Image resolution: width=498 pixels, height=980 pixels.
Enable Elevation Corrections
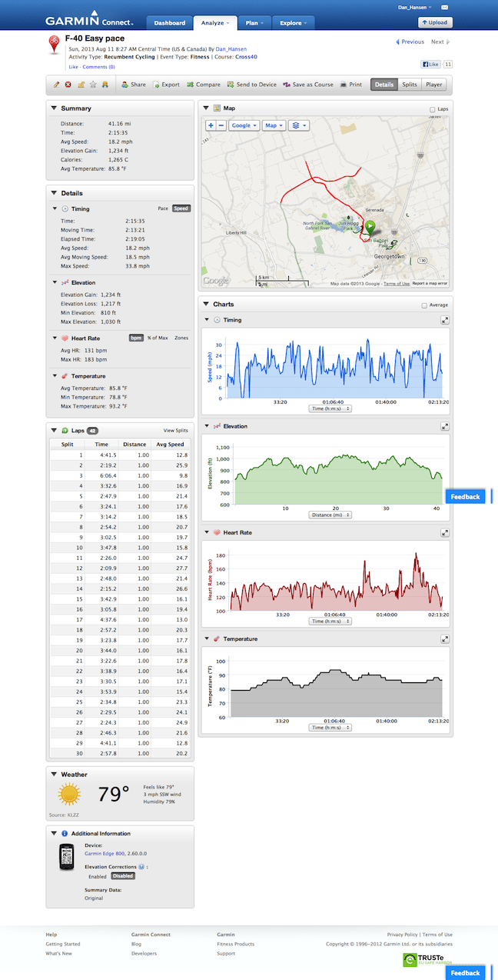[98, 876]
